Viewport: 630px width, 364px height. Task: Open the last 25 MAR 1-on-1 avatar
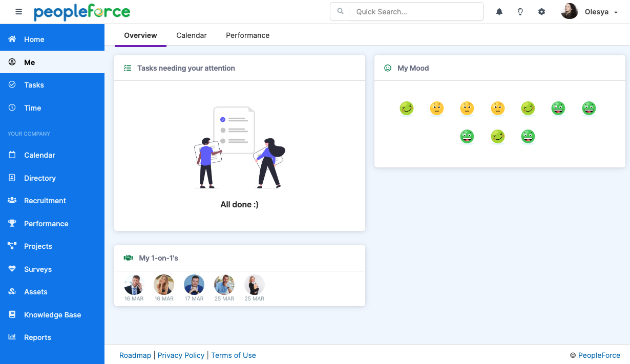tap(255, 285)
